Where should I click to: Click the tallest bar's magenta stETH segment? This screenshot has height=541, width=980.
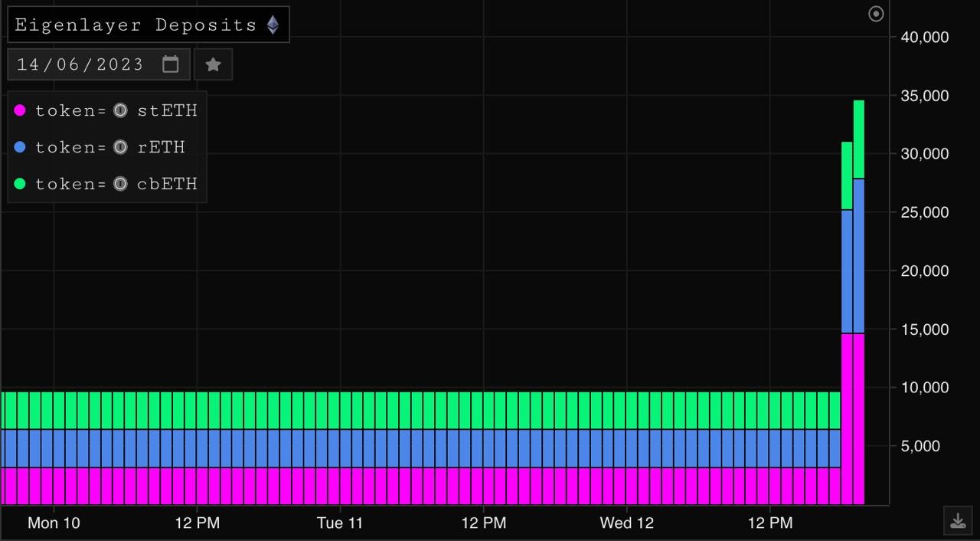tap(859, 419)
